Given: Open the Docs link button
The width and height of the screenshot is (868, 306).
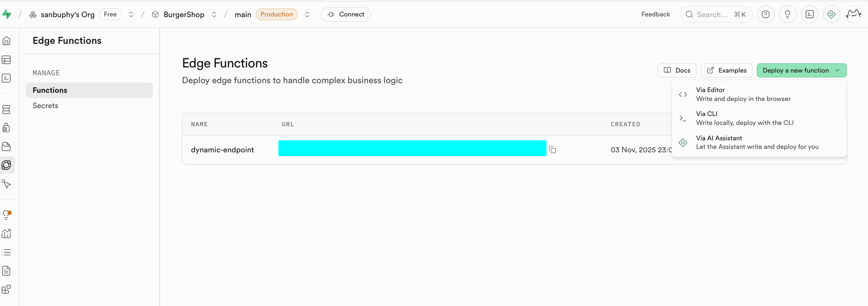Looking at the screenshot, I should pyautogui.click(x=677, y=71).
